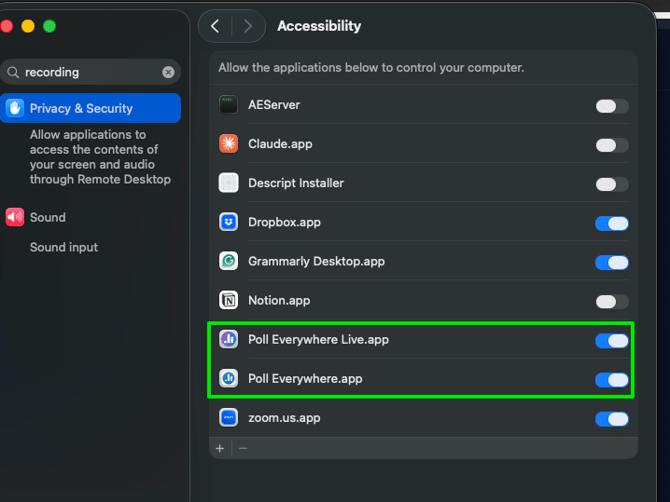Open the Sound input search result
The image size is (670, 502).
pyautogui.click(x=64, y=247)
